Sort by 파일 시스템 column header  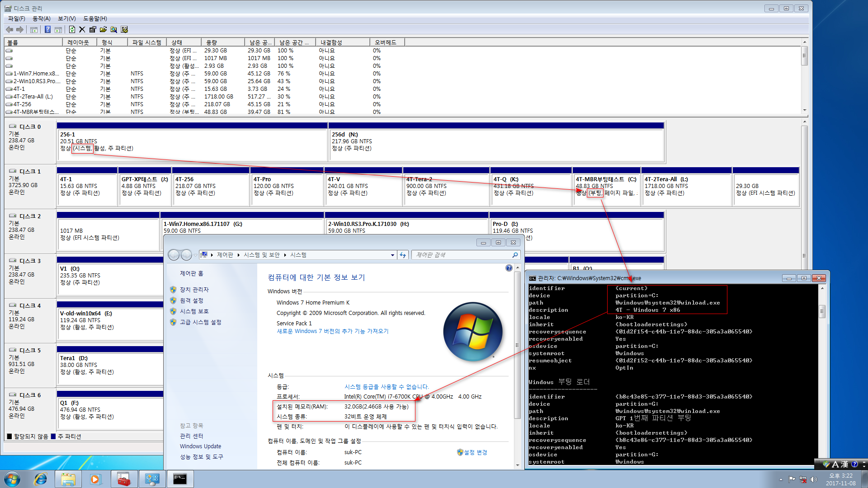(147, 42)
